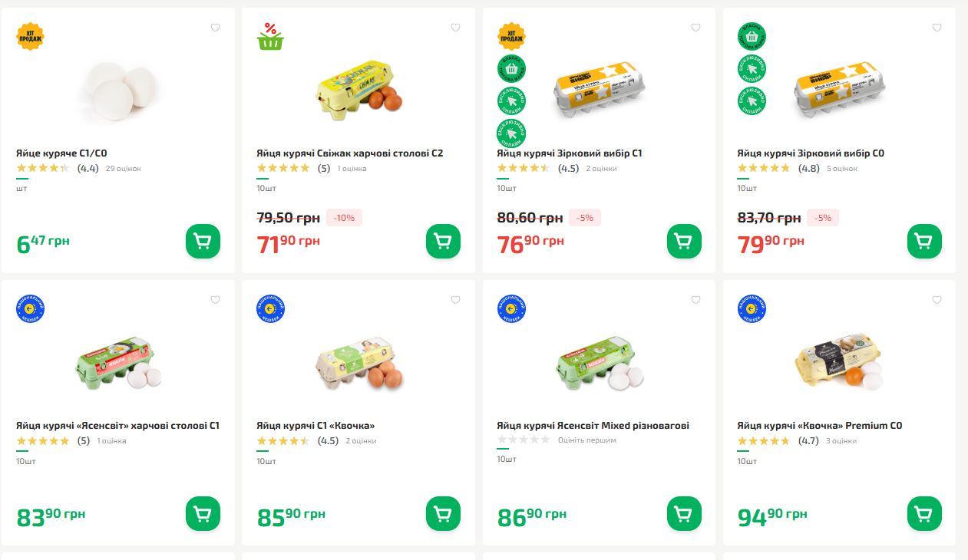Add Свіжак С2 eggs to cart
This screenshot has width=968, height=560.
point(443,242)
